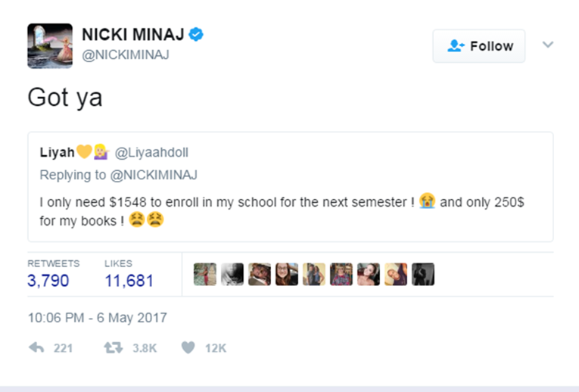Expand the tweet options chevron
This screenshot has height=392, width=579.
(x=548, y=45)
